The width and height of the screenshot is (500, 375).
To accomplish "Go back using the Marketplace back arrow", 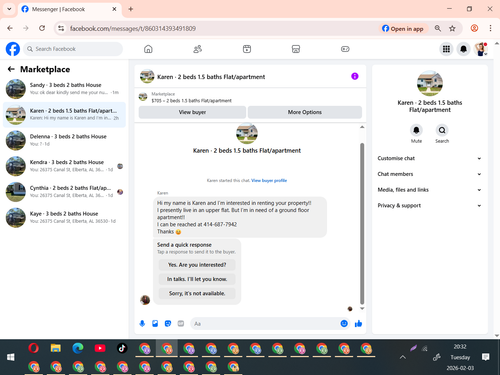I will click(x=11, y=69).
